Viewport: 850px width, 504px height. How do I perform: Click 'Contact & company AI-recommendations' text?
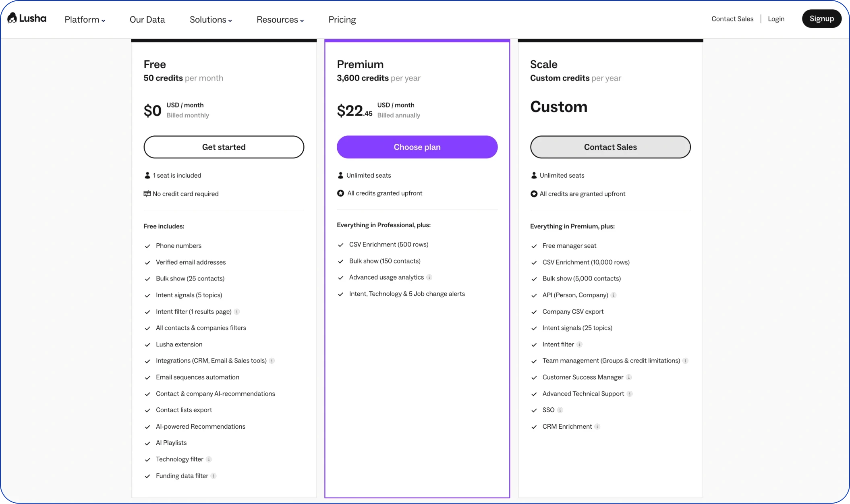click(216, 394)
